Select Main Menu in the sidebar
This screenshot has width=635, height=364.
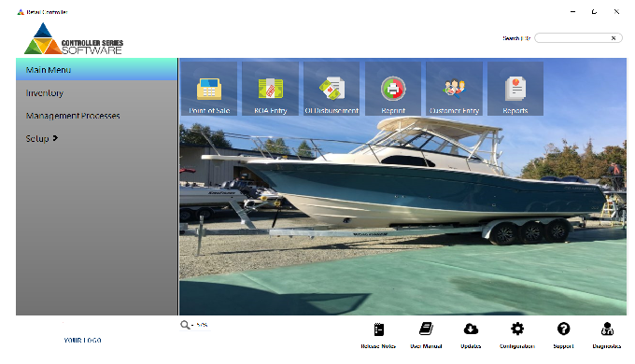[97, 70]
